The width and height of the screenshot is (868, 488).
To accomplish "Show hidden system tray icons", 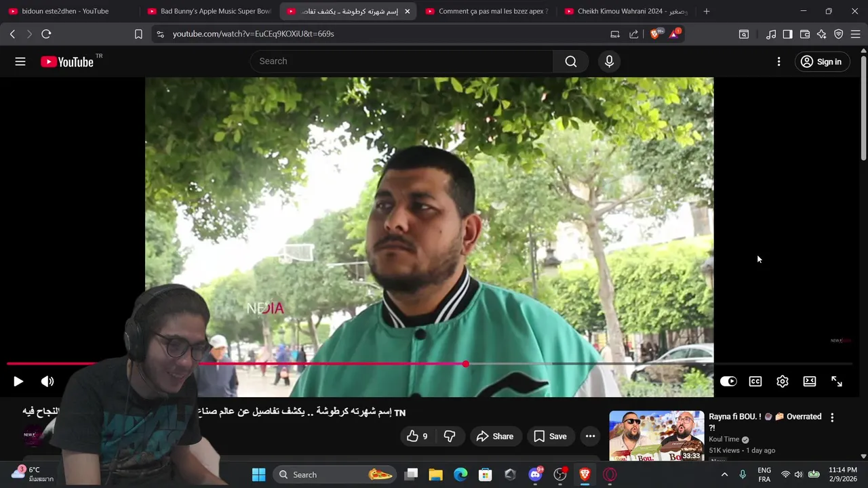I will [x=724, y=474].
